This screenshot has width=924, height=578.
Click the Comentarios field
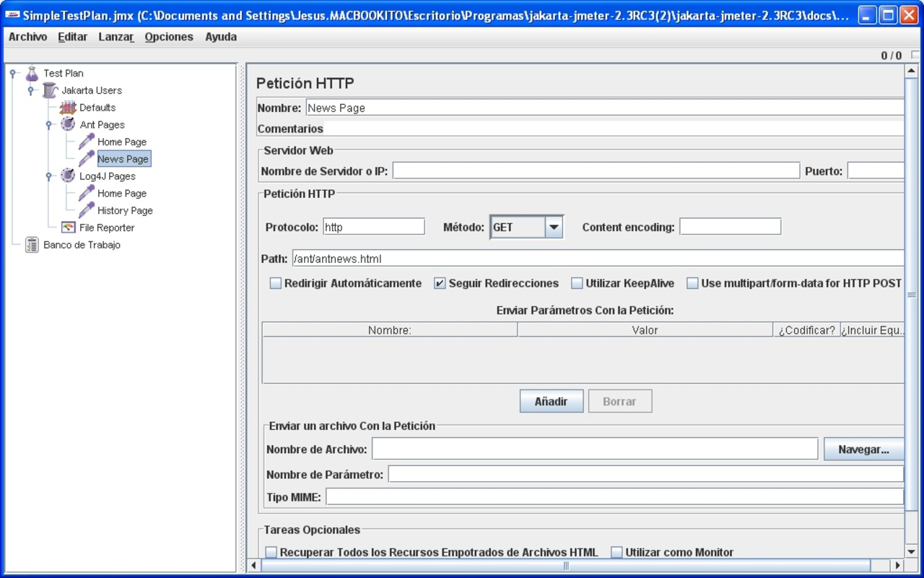pos(614,129)
